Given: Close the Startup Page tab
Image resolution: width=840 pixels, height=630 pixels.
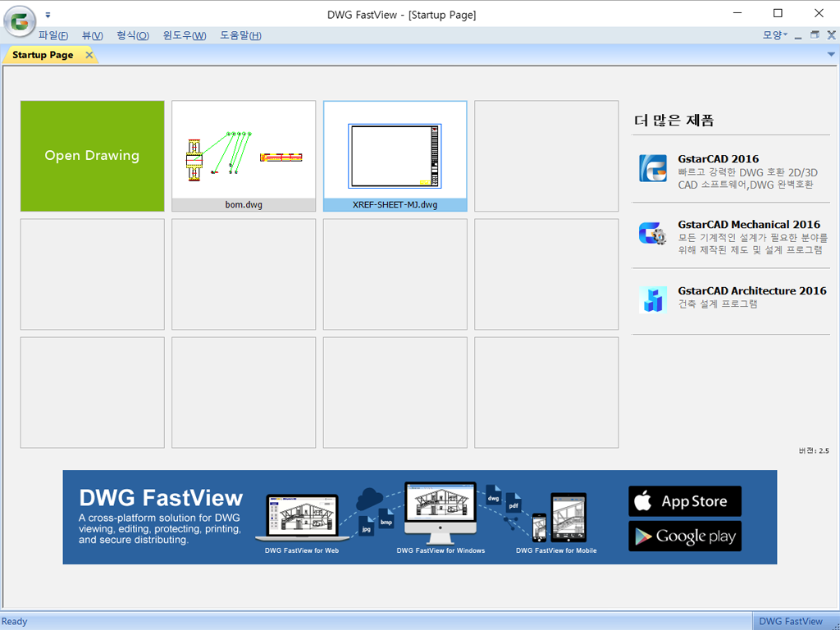Looking at the screenshot, I should 89,55.
